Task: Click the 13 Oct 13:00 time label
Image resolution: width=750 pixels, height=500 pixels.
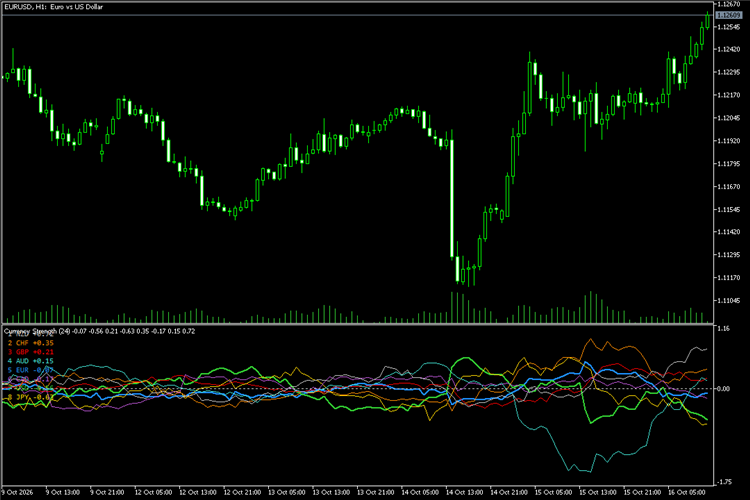Action: coord(331,492)
